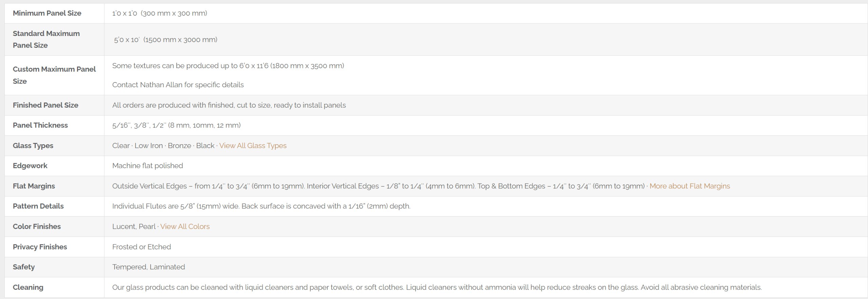Click the Minimum Panel Size label
This screenshot has width=868, height=299.
click(47, 13)
